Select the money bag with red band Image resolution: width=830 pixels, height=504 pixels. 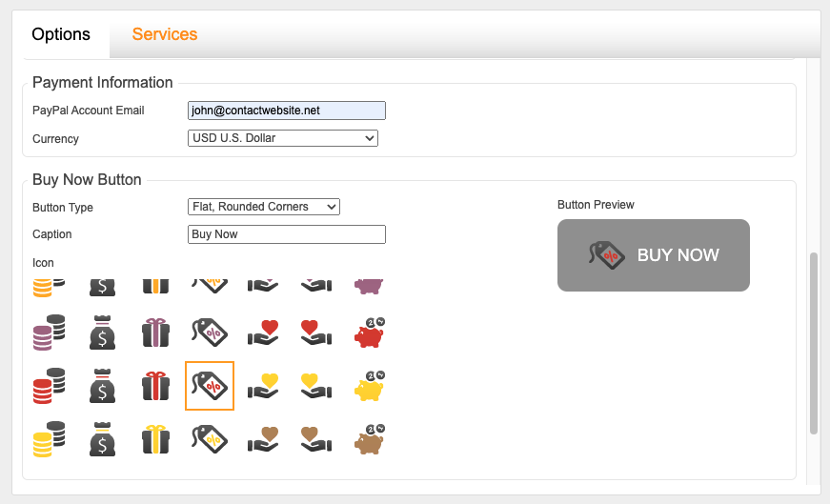[x=103, y=385]
